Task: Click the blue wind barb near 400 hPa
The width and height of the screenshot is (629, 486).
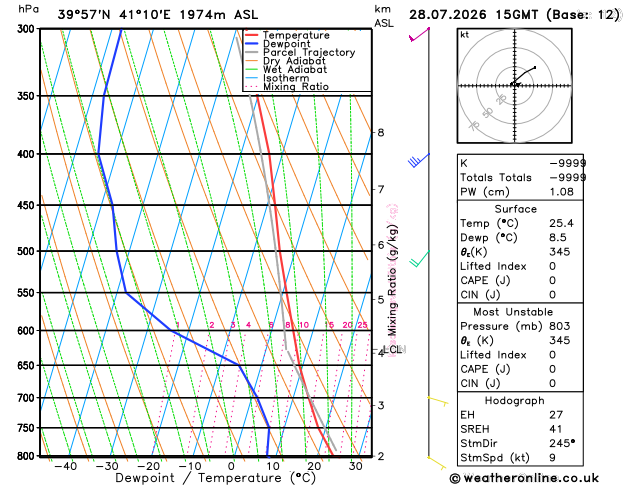Action: [419, 160]
